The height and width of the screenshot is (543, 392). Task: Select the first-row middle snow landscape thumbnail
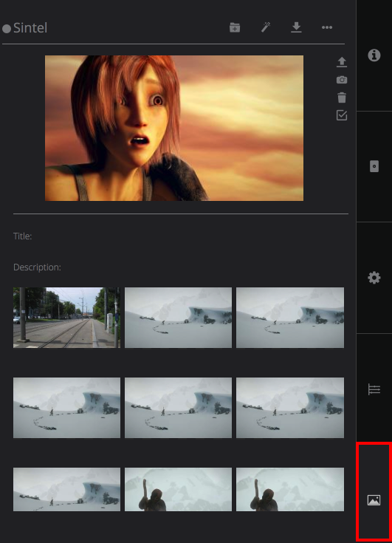click(178, 318)
